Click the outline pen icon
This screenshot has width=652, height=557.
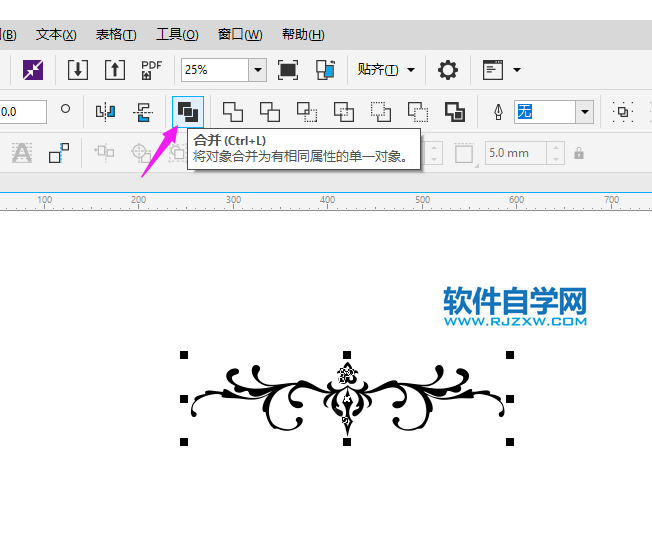point(498,112)
